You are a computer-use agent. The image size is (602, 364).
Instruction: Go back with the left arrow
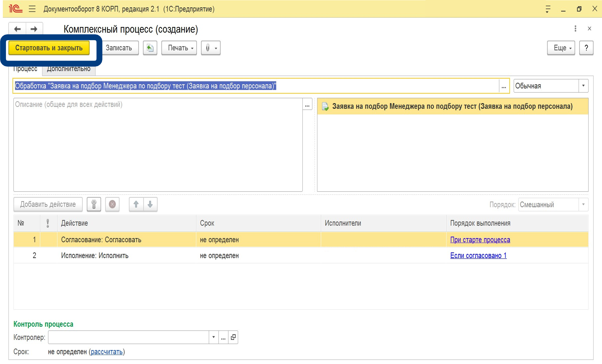click(17, 29)
